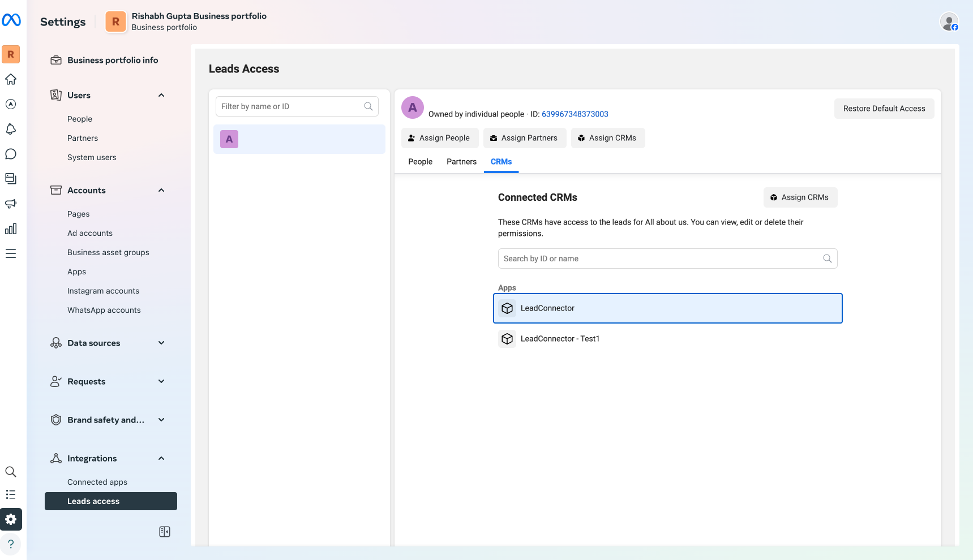Switch to the People tab
This screenshot has height=560, width=973.
click(x=420, y=162)
